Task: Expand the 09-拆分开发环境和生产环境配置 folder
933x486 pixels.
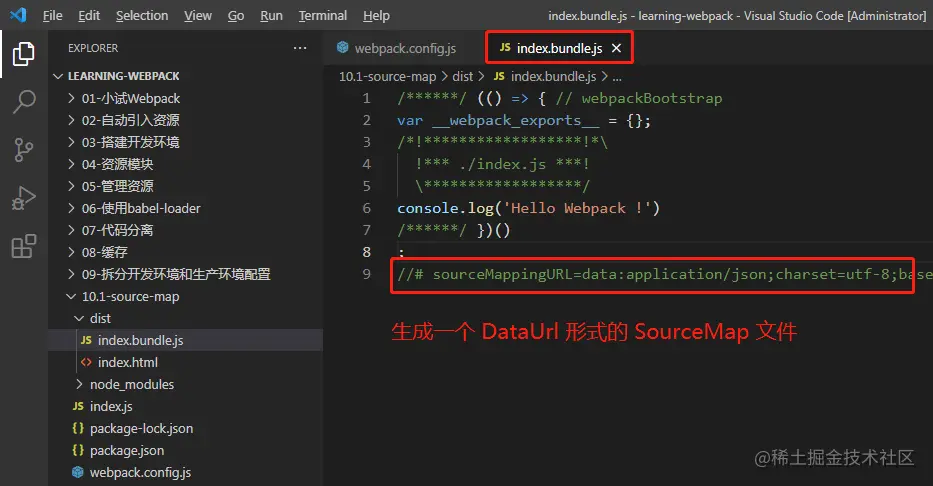Action: (71, 274)
